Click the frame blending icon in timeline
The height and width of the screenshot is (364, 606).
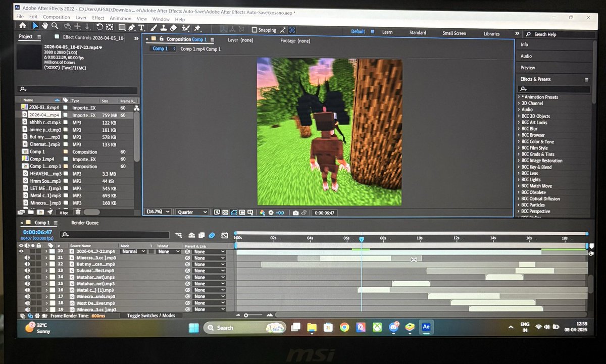point(201,235)
